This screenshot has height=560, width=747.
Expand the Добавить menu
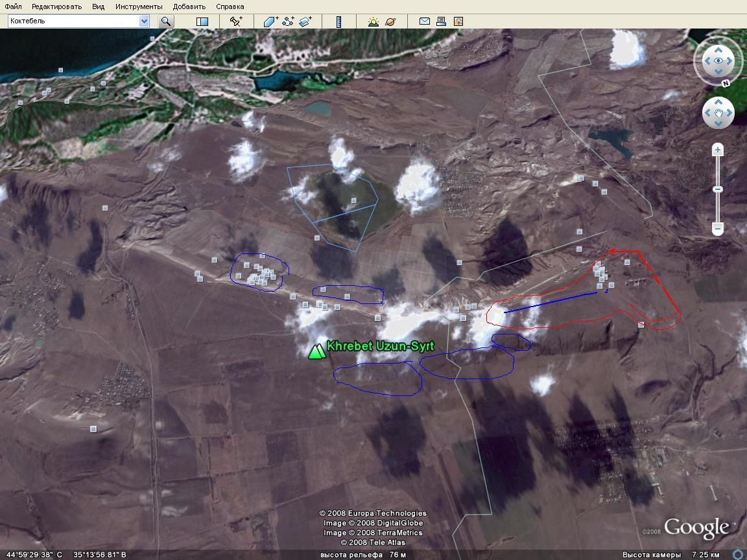pos(189,6)
